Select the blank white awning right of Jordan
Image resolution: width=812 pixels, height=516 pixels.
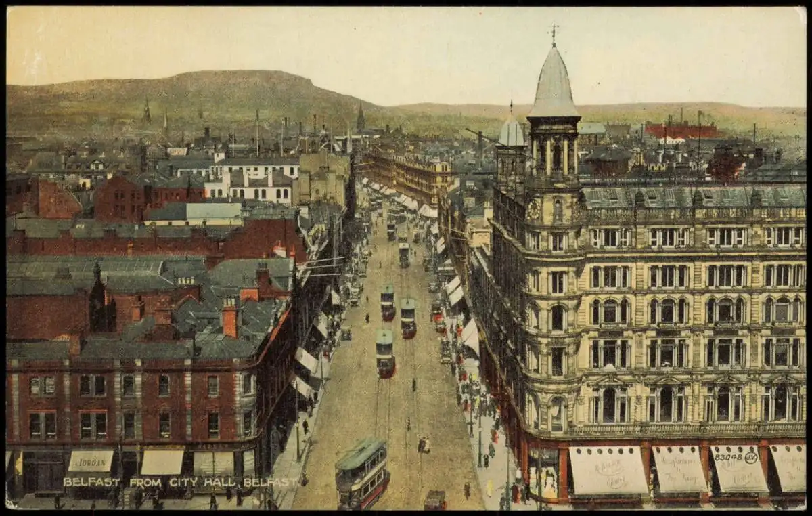162,463
